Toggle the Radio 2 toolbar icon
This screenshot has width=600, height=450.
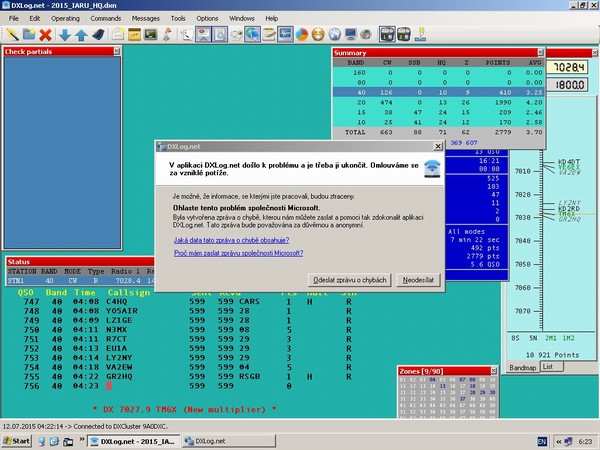pyautogui.click(x=404, y=34)
